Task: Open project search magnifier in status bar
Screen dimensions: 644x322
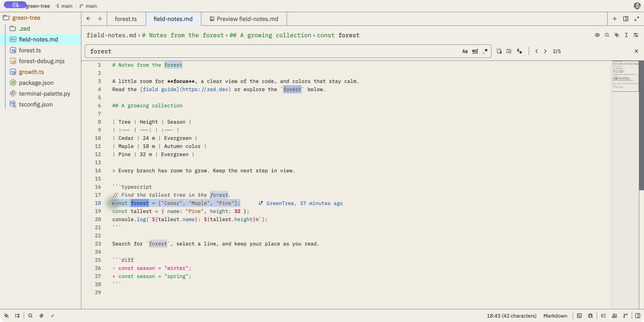Action: pyautogui.click(x=31, y=316)
